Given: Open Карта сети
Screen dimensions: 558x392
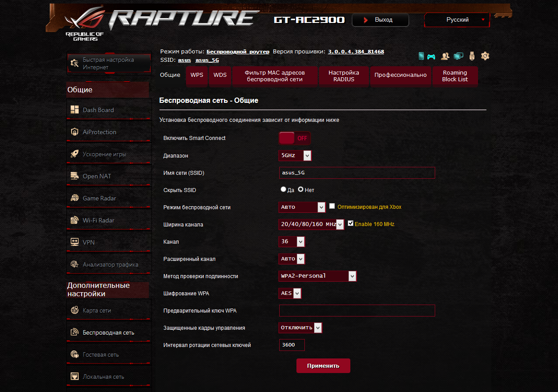Looking at the screenshot, I should pyautogui.click(x=108, y=311).
